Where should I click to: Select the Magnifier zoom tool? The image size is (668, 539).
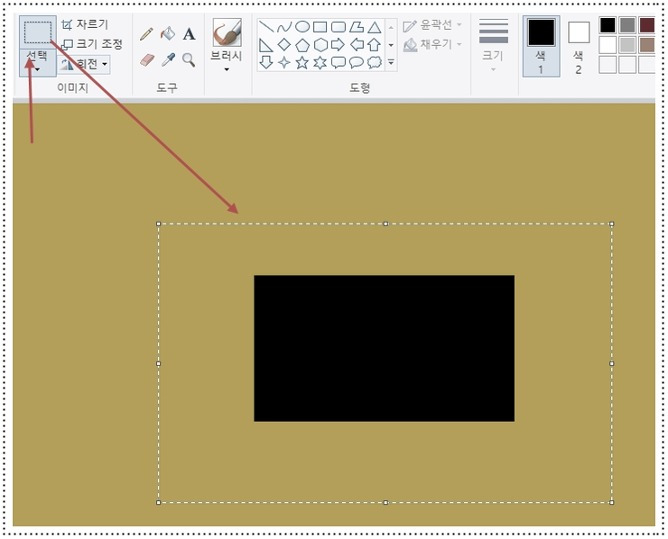click(x=188, y=60)
